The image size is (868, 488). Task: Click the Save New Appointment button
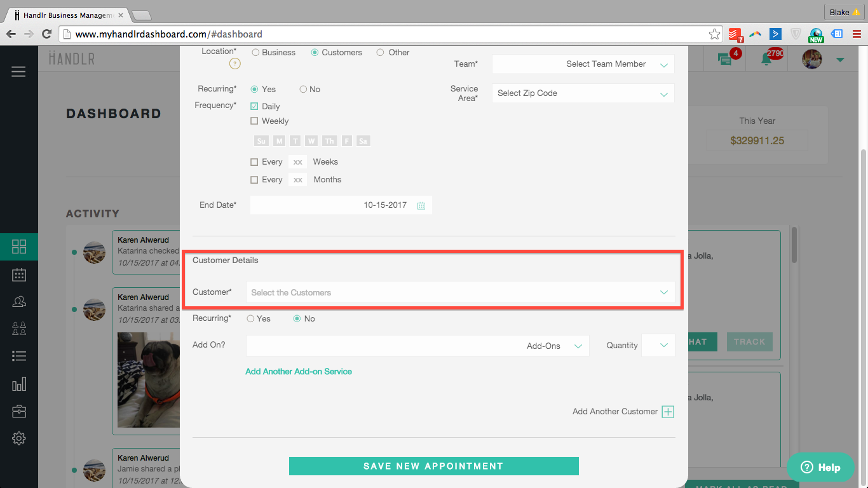(433, 466)
